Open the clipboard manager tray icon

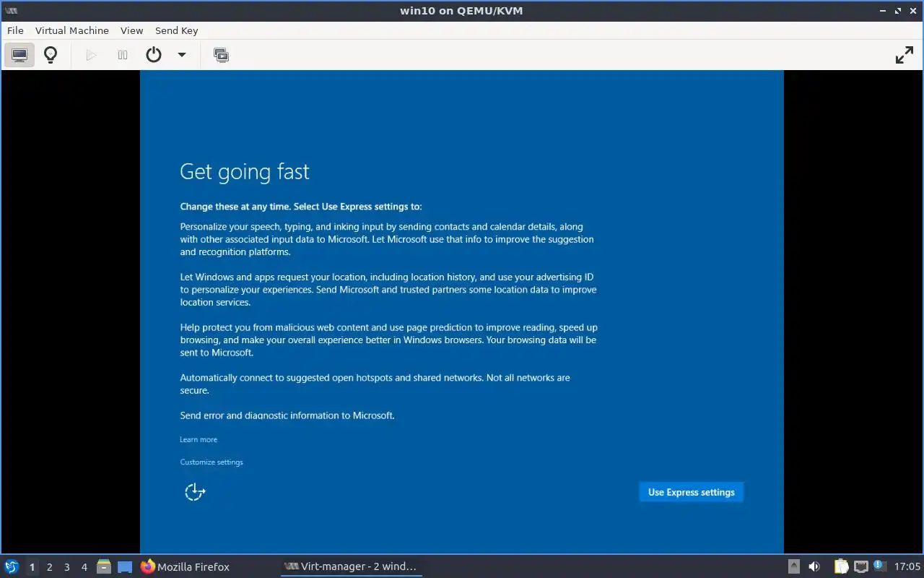point(841,566)
